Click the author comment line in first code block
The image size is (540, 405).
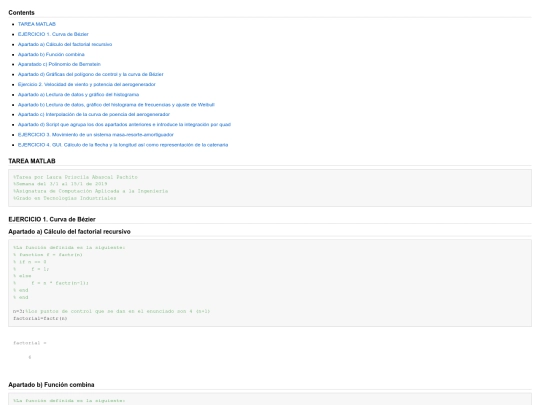pyautogui.click(x=75, y=177)
